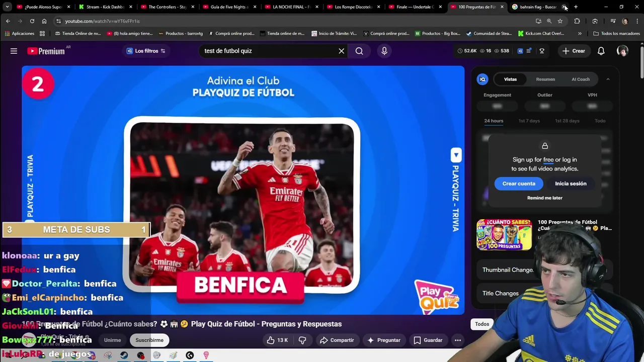Switch to the Resumen tab
644x362 pixels.
[x=545, y=79]
